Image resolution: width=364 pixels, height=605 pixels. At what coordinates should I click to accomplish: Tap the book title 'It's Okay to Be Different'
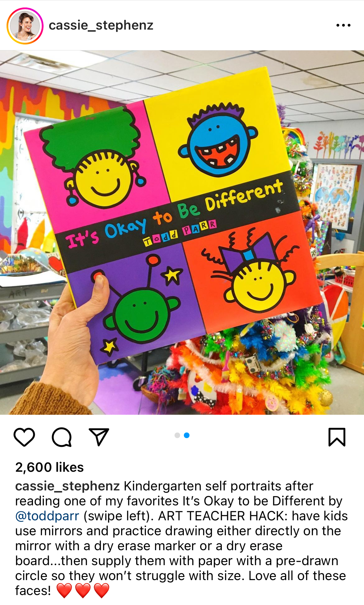coord(174,213)
